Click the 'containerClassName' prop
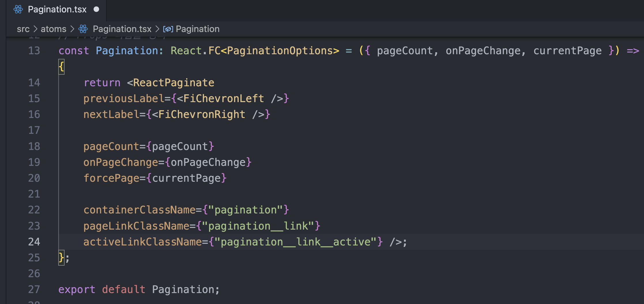The image size is (644, 304). click(x=140, y=210)
